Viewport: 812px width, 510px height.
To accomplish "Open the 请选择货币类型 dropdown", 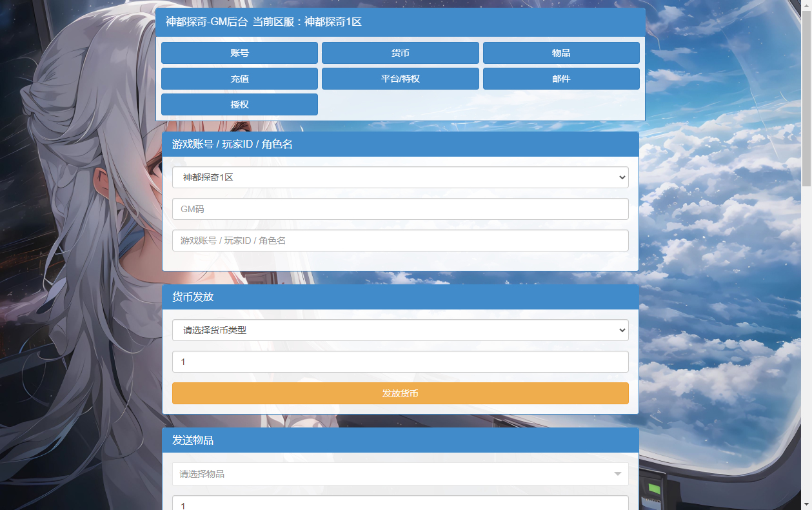I will [401, 330].
